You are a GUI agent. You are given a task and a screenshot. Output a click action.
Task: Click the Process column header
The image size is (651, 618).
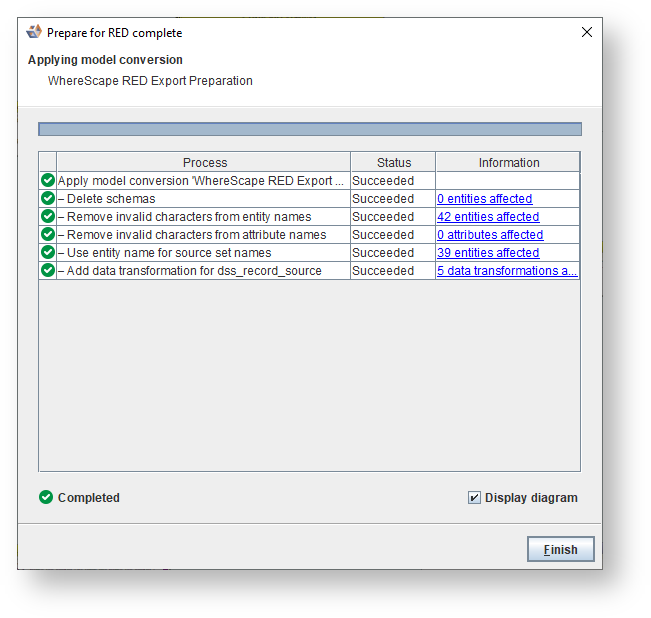tap(204, 163)
